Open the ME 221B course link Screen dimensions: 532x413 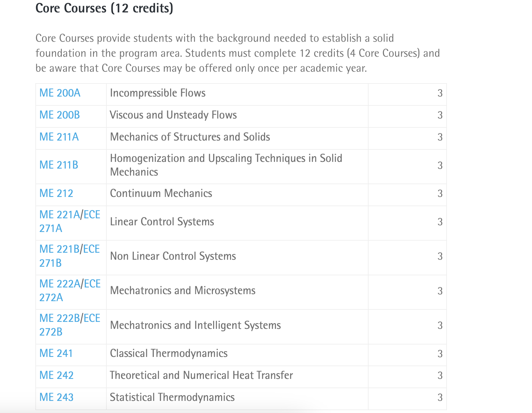[x=60, y=249]
